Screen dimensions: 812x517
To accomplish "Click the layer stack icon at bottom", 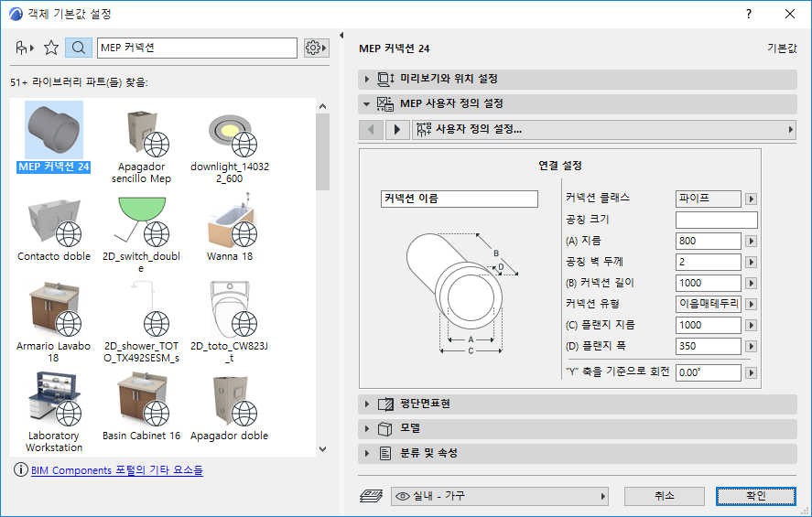I will point(371,496).
